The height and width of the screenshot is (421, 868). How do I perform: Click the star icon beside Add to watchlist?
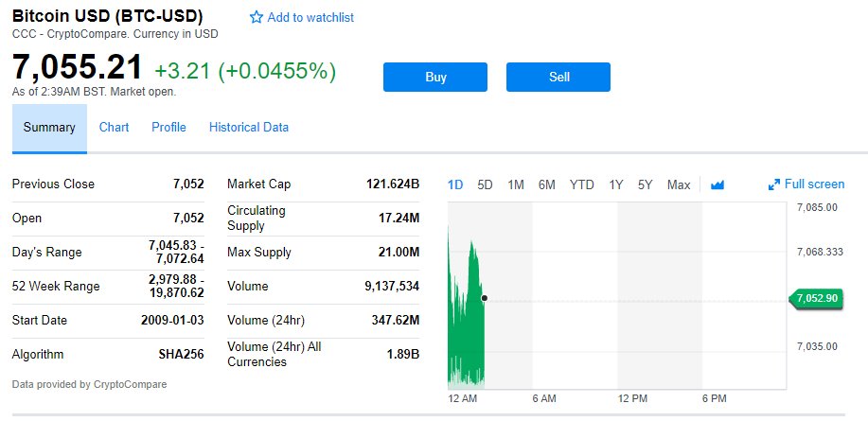[x=256, y=18]
